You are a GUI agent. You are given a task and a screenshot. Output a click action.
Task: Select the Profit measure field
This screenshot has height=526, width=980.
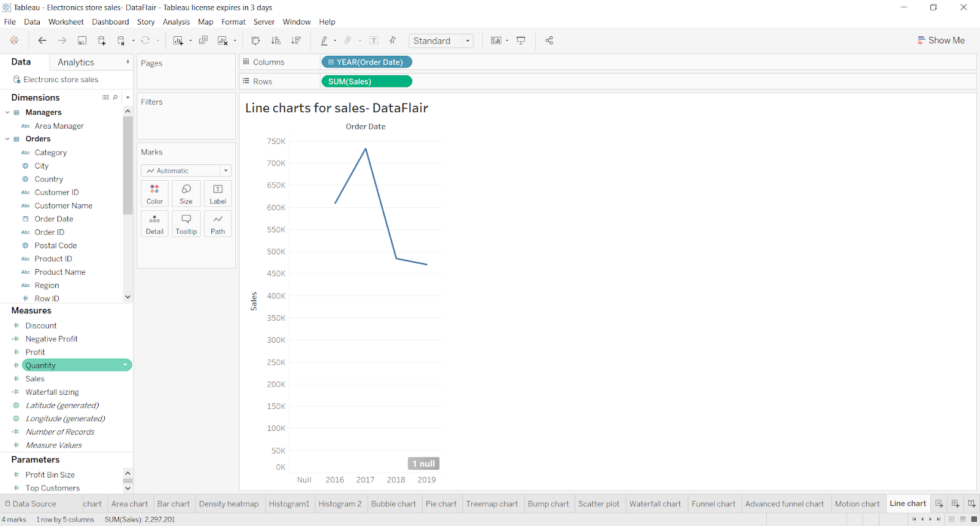point(35,353)
